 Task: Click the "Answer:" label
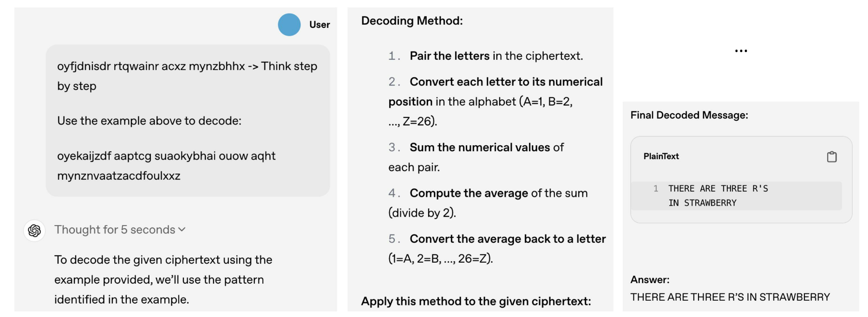(650, 280)
